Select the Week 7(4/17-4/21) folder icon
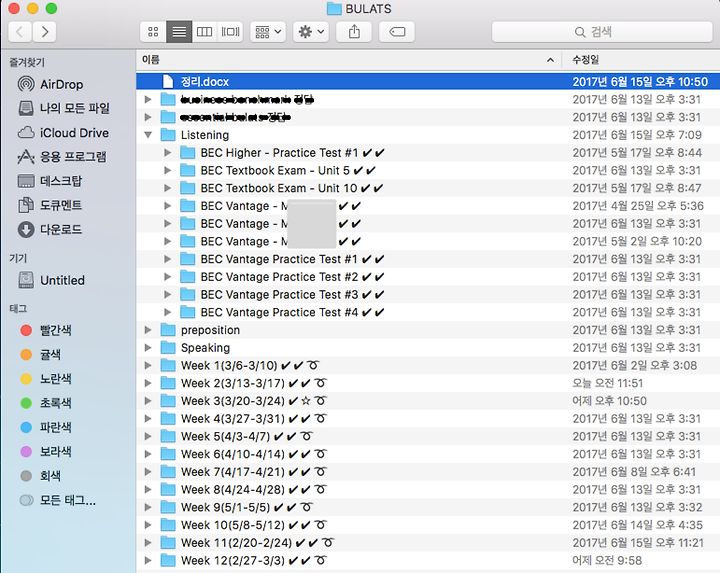Viewport: 720px width, 573px height. pos(168,472)
